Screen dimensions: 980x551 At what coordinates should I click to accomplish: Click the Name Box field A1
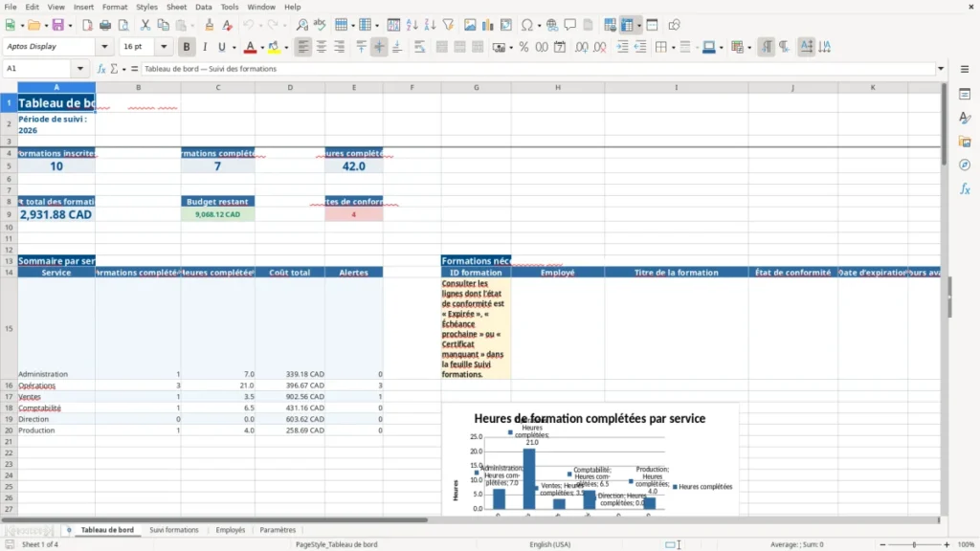click(x=38, y=69)
